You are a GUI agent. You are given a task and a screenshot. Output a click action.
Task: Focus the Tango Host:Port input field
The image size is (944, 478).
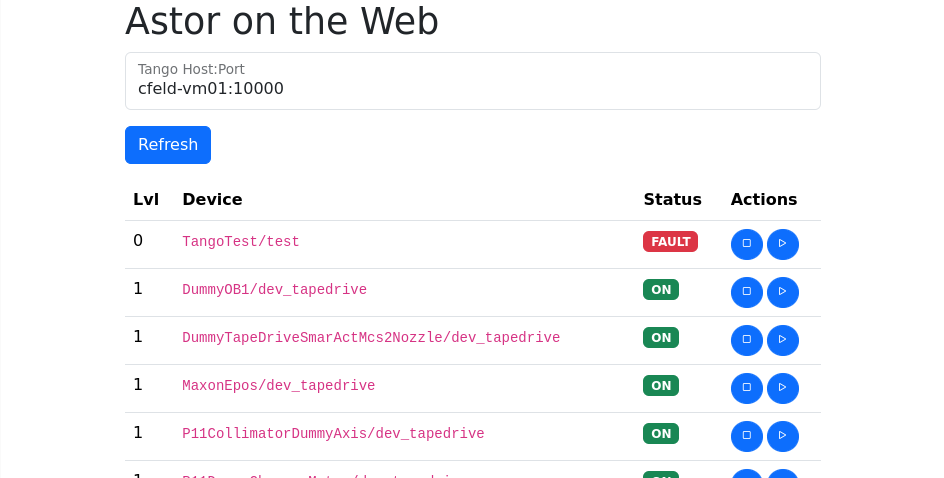point(473,81)
